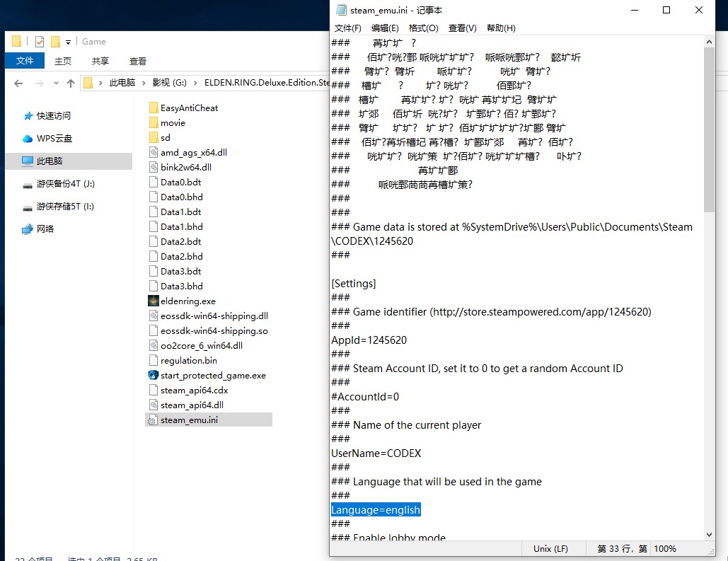Expand breadcrumb chevron after 此电脑
Image resolution: width=728 pixels, height=561 pixels.
point(144,83)
